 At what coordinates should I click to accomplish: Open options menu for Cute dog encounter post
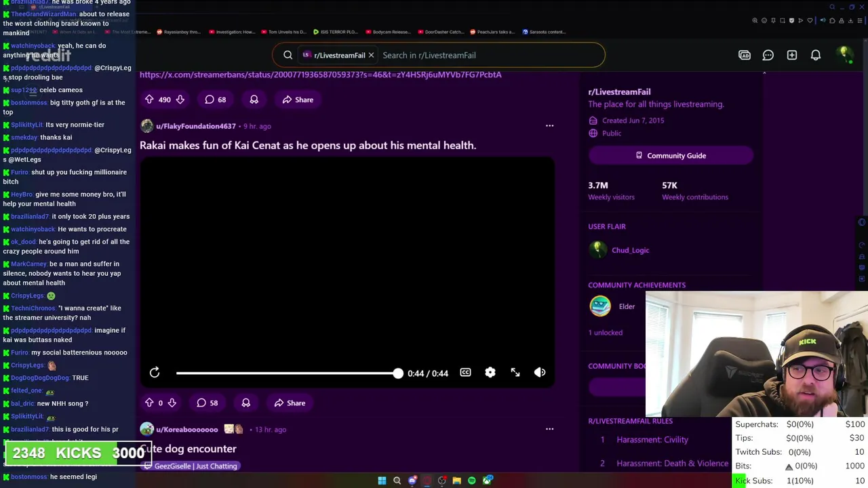click(x=549, y=428)
